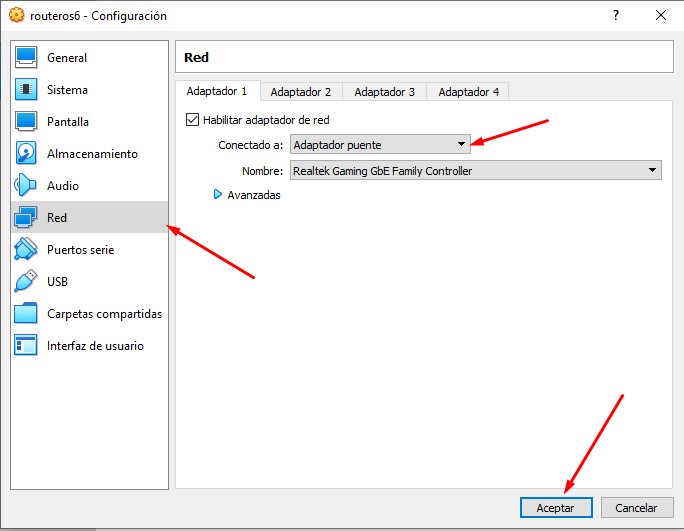Select the Carpetas compartidas folder icon
The image size is (684, 531).
(x=26, y=313)
